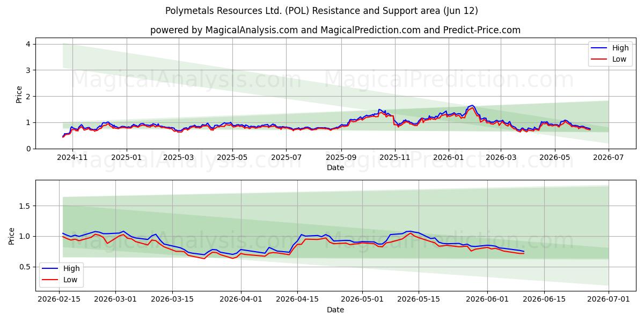Click the top chart 'Price' axis label
644x322 pixels.
click(x=19, y=94)
